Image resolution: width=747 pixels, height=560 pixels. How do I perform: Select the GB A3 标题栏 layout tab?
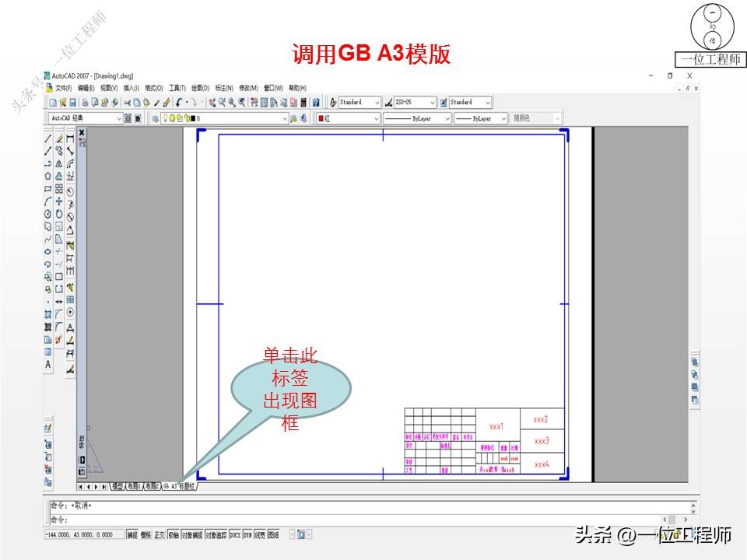click(179, 485)
